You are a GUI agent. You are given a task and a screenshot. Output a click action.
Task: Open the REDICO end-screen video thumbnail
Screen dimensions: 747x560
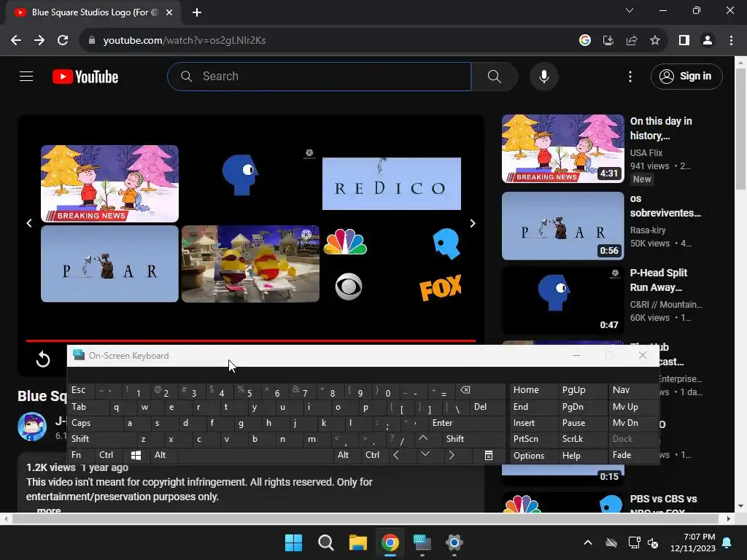click(392, 183)
